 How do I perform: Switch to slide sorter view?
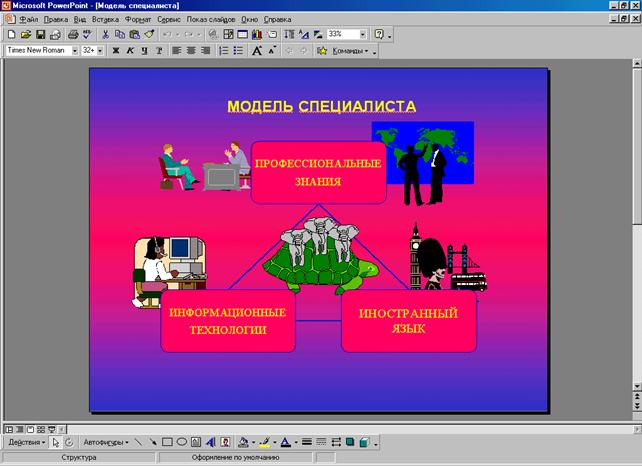[x=41, y=430]
